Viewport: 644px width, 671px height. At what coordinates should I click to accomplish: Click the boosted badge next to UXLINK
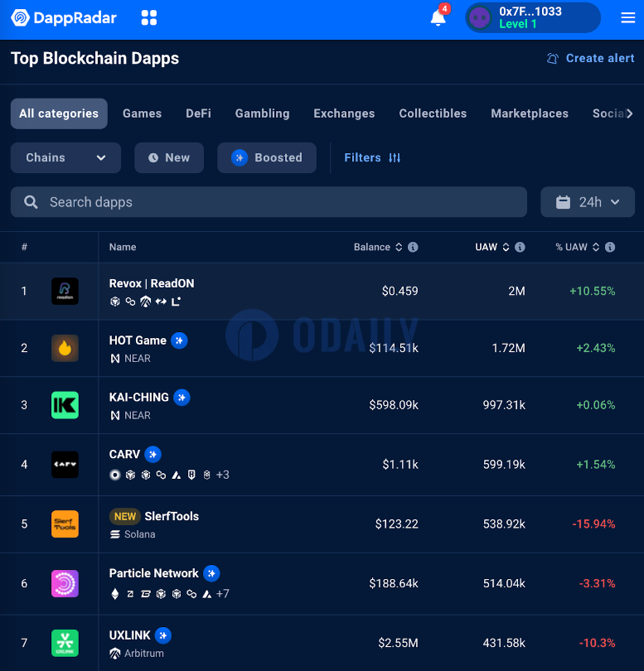click(x=163, y=635)
